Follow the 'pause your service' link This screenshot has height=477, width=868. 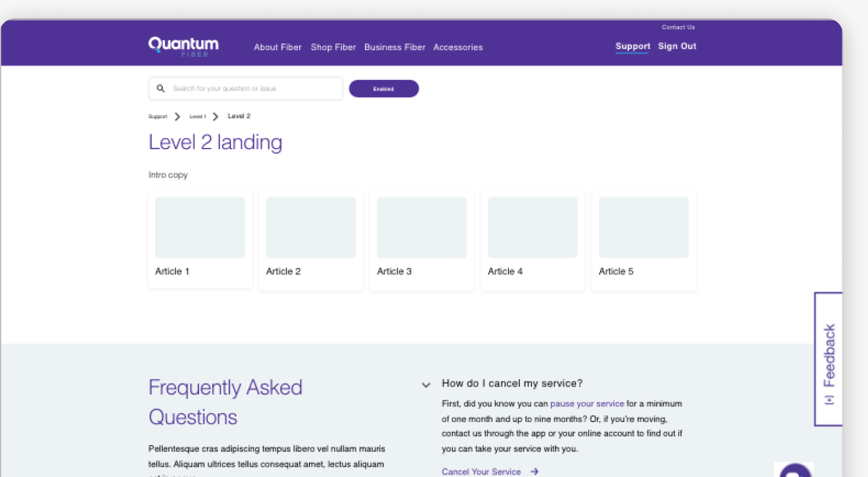click(587, 404)
